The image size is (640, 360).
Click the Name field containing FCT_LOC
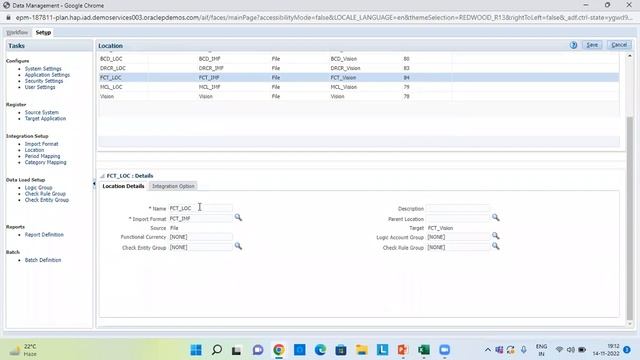[x=200, y=208]
